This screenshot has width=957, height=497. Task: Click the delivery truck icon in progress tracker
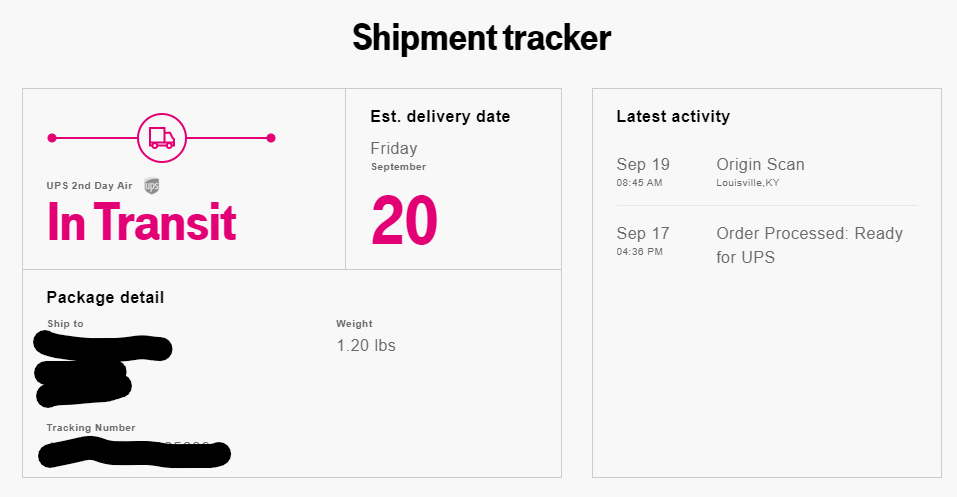[162, 138]
